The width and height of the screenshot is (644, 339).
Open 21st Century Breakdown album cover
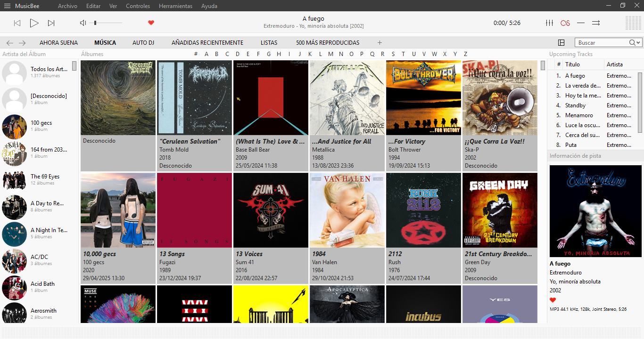click(x=500, y=210)
